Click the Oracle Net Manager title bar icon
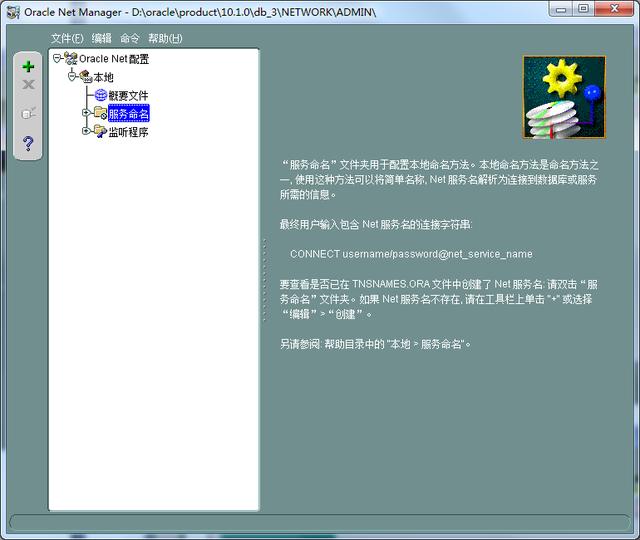Screen dimensions: 640x540 13,12
